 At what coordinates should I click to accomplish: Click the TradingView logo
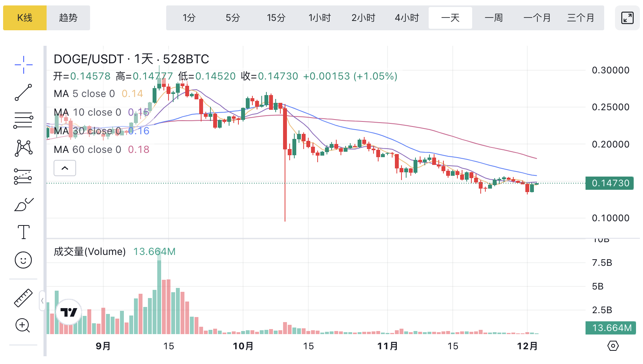[69, 312]
